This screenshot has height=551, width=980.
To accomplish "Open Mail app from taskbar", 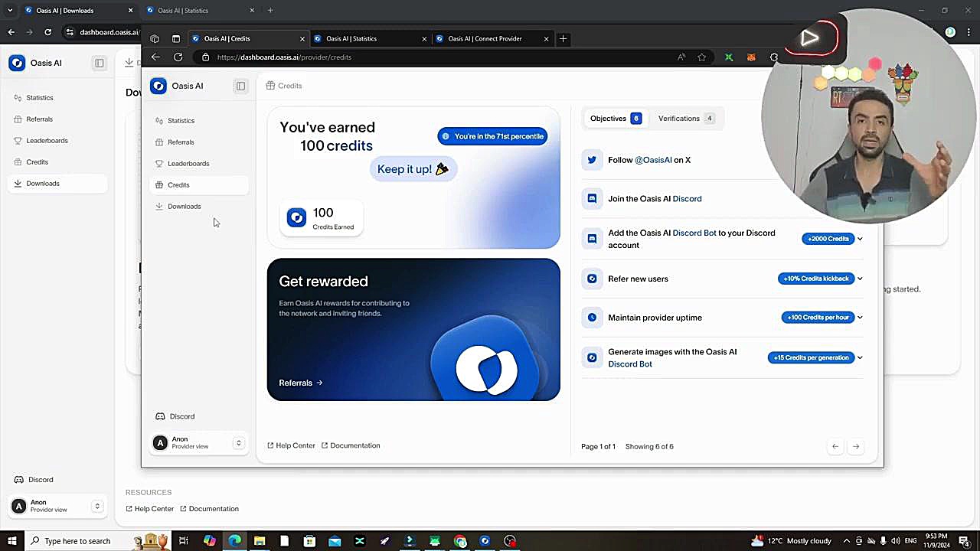I will pos(335,541).
